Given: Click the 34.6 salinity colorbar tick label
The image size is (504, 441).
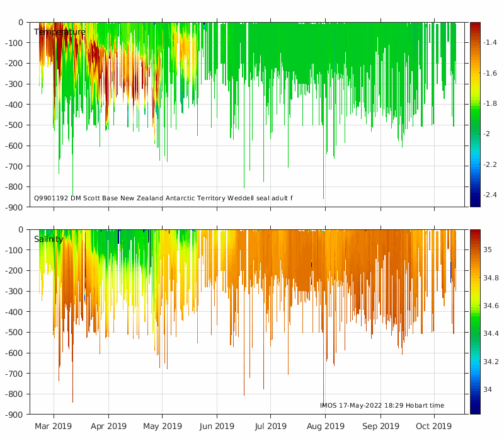Looking at the screenshot, I should tap(491, 306).
